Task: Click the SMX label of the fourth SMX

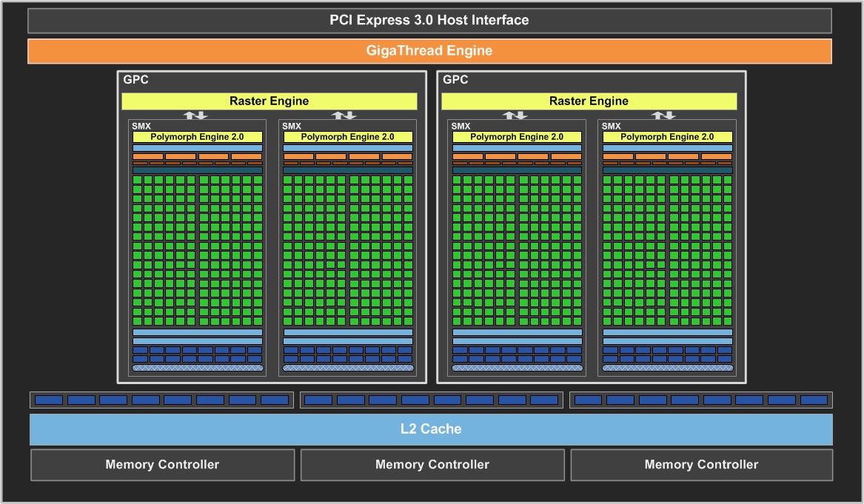Action: (x=611, y=126)
